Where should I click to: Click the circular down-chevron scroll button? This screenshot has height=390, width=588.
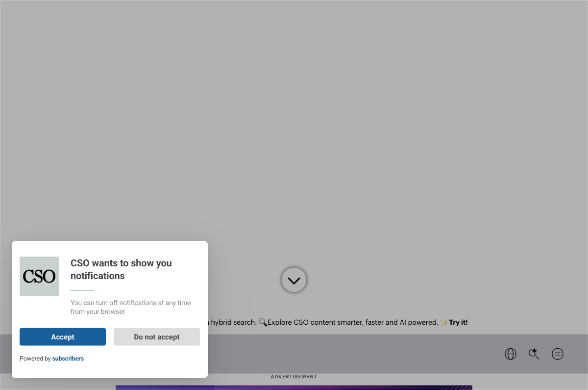(x=294, y=280)
